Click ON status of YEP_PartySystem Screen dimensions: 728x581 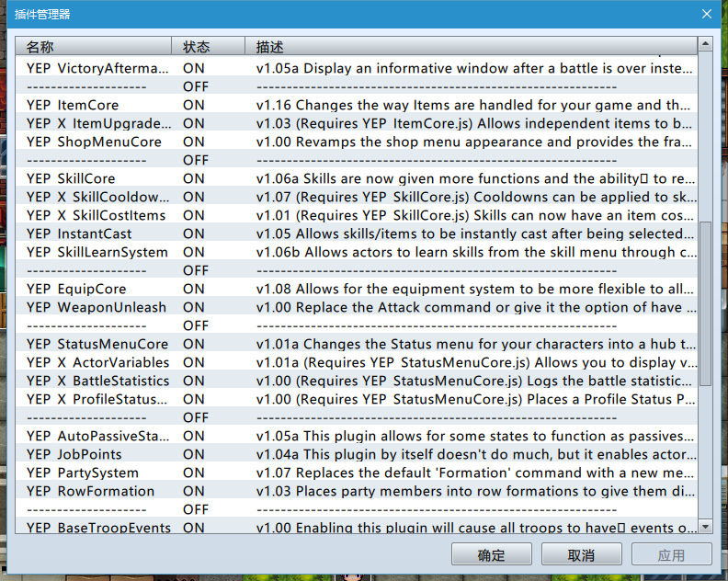pyautogui.click(x=194, y=473)
